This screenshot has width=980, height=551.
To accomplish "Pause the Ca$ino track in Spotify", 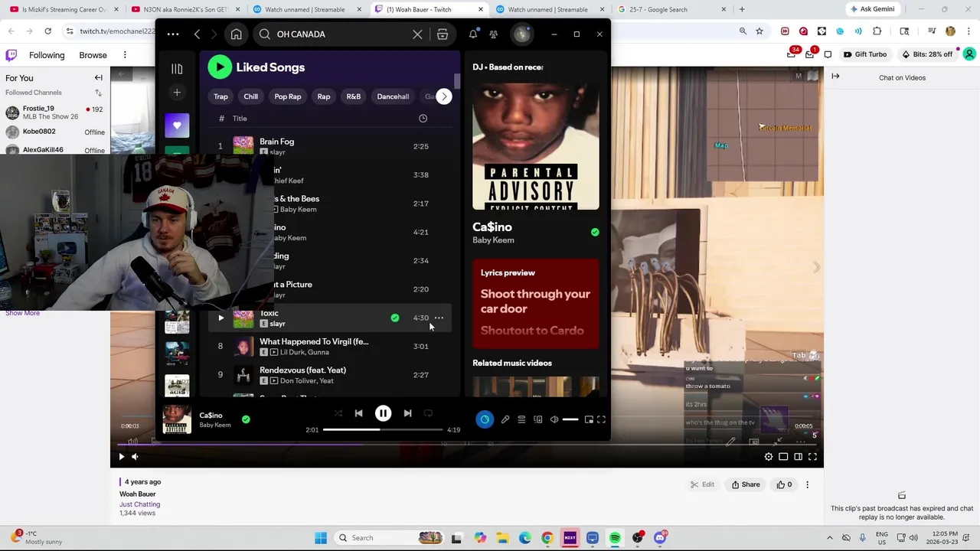I will pyautogui.click(x=383, y=413).
